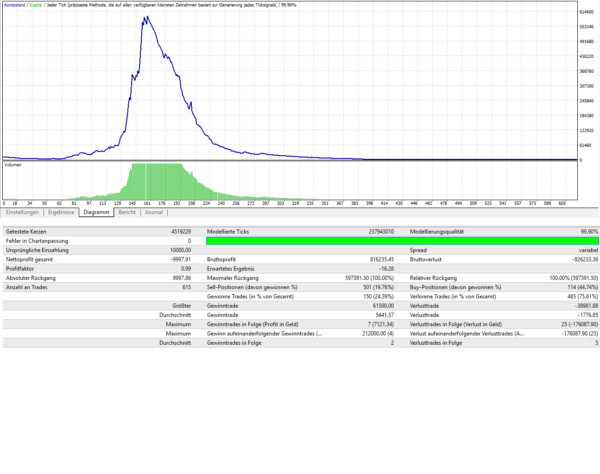This screenshot has height=474, width=600.
Task: Click the 'Modellierungsqualität' label
Action: [x=437, y=232]
